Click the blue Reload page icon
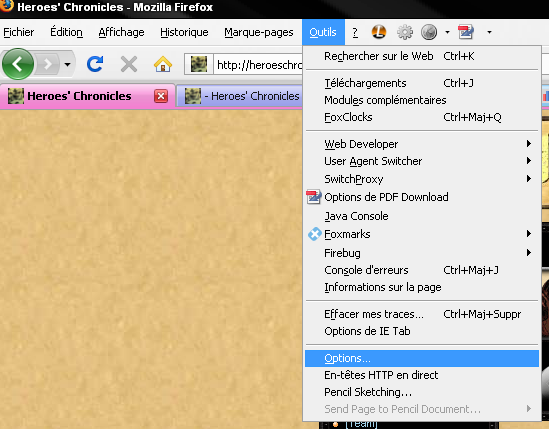 pyautogui.click(x=95, y=64)
